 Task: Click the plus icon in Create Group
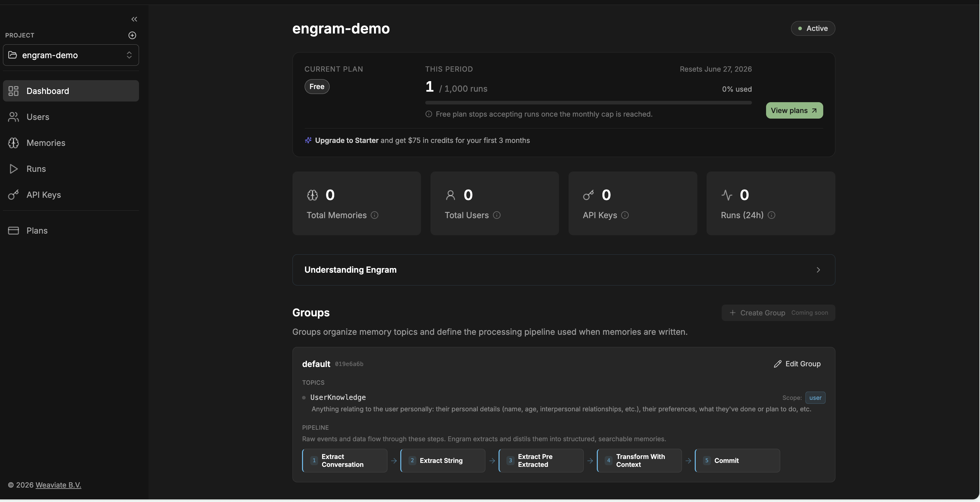click(x=732, y=313)
